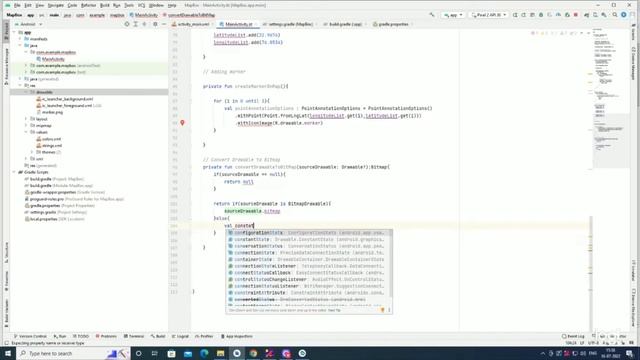Collapse the app module tree node
Screen dimensions: 640x360
[15, 32]
